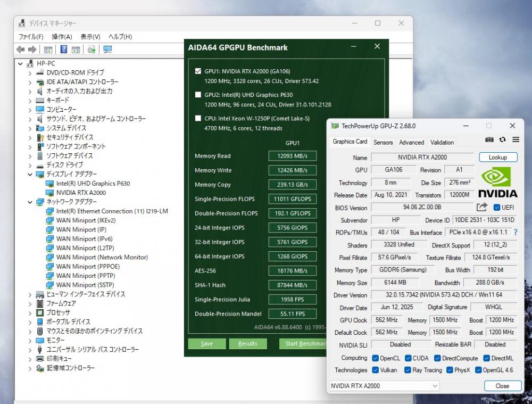
Task: Toggle the OpenGL 4.6 checkbox
Action: (478, 370)
